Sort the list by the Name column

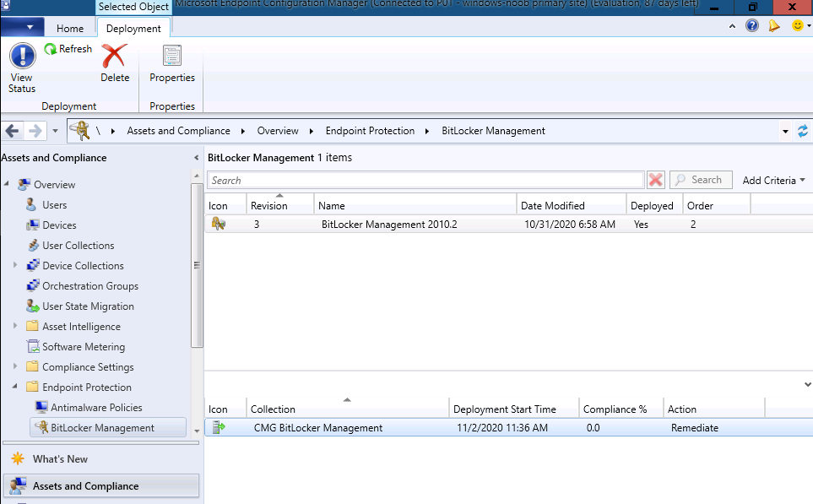tap(415, 205)
